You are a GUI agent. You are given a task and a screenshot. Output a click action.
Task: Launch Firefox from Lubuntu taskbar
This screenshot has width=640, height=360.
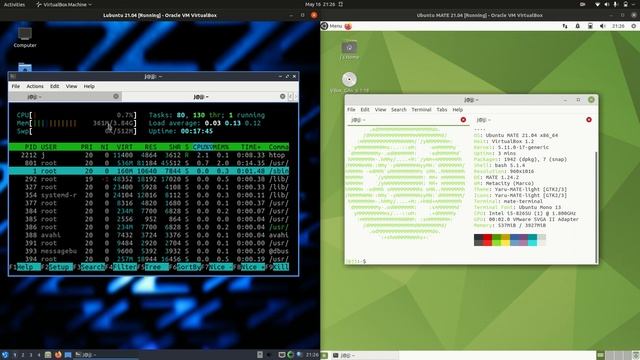coord(58,355)
